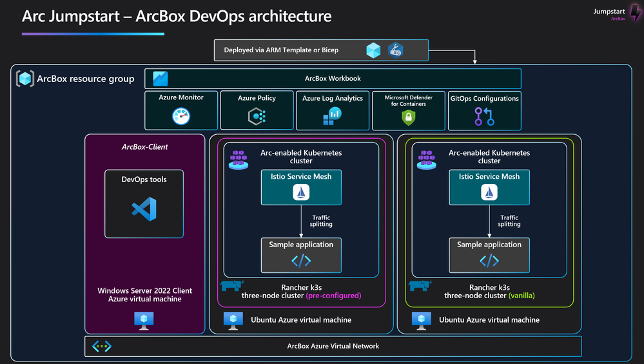Screen dimensions: 644x364
Task: Select the slide title 'Arc Jumpstart – ArcBox DevOps architecture'
Action: point(177,16)
